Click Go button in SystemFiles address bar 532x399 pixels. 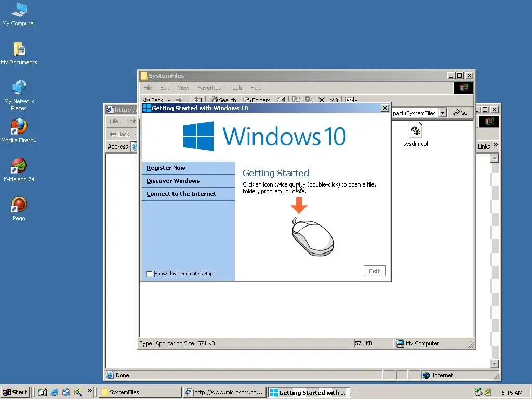[460, 113]
